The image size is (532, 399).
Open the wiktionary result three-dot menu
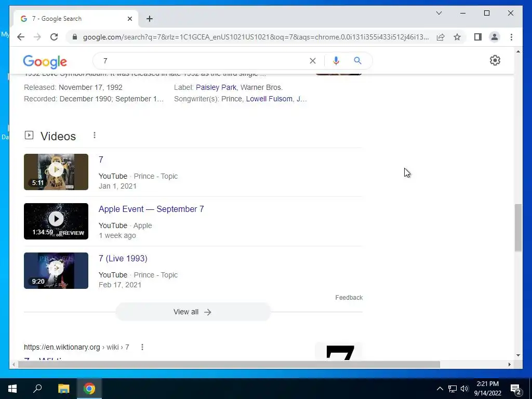(x=142, y=347)
